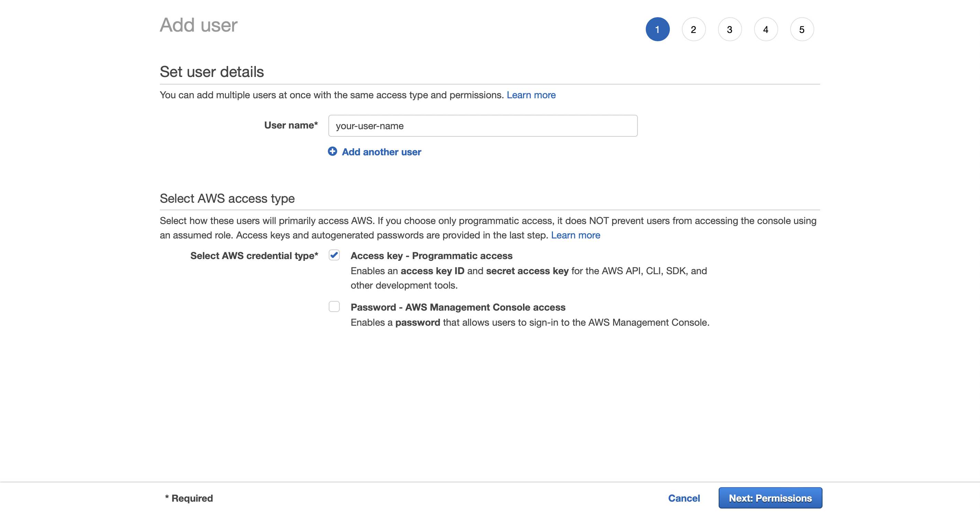The width and height of the screenshot is (980, 514).
Task: Focus the User name input field
Action: coord(483,126)
